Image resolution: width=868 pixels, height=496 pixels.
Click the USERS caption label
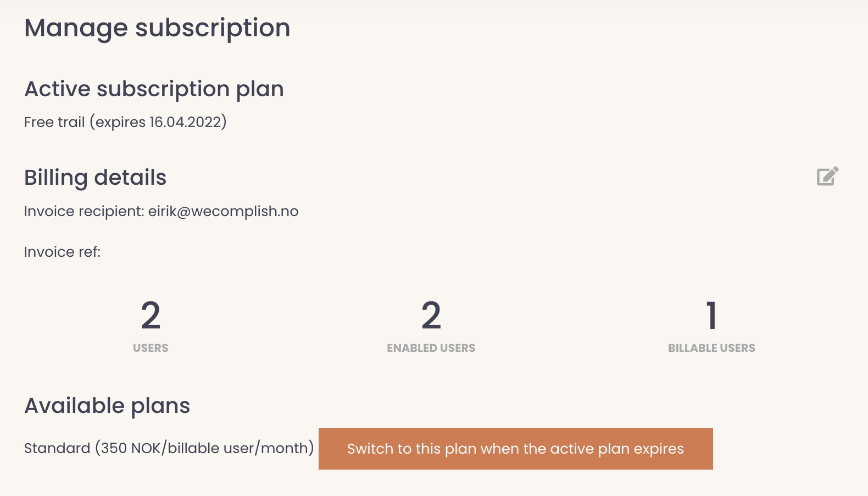(151, 348)
